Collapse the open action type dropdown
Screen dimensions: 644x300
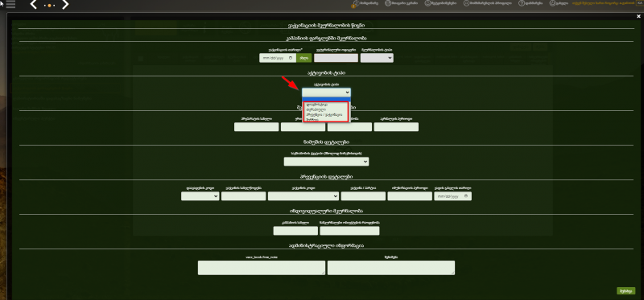click(x=326, y=92)
